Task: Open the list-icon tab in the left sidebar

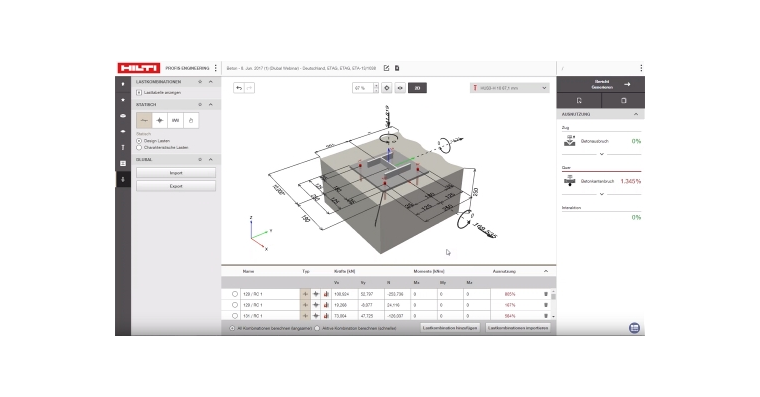Action: [123, 163]
